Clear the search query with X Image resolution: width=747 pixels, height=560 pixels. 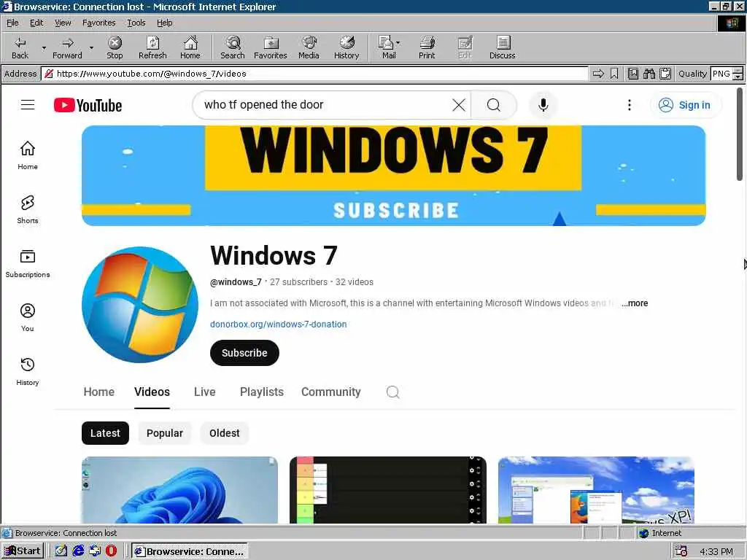(x=459, y=105)
